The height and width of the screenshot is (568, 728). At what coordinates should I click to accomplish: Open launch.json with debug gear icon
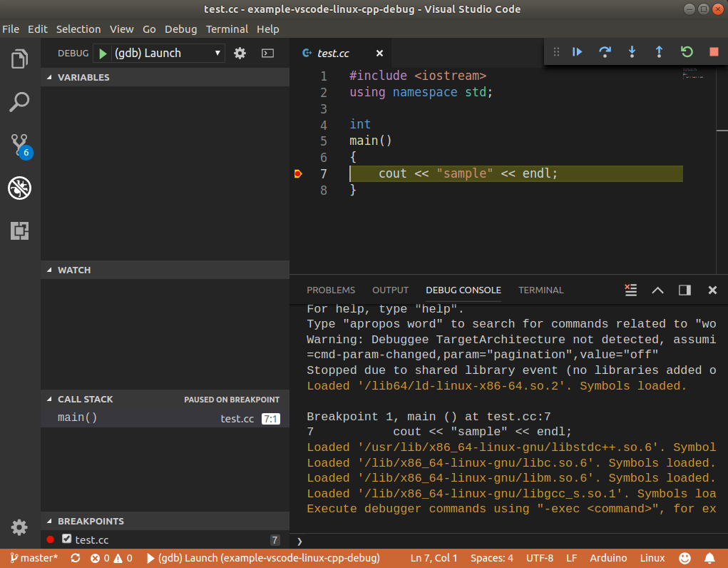240,53
